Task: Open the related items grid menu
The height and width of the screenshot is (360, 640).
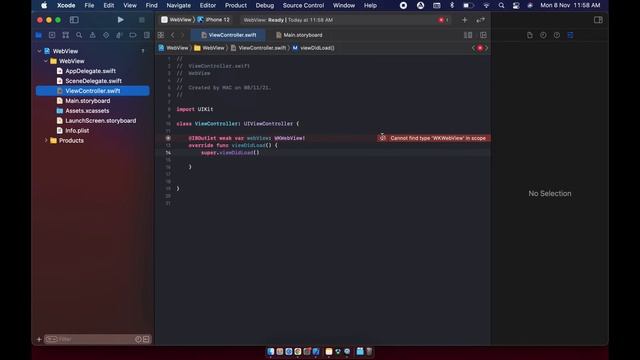Action: (x=161, y=35)
